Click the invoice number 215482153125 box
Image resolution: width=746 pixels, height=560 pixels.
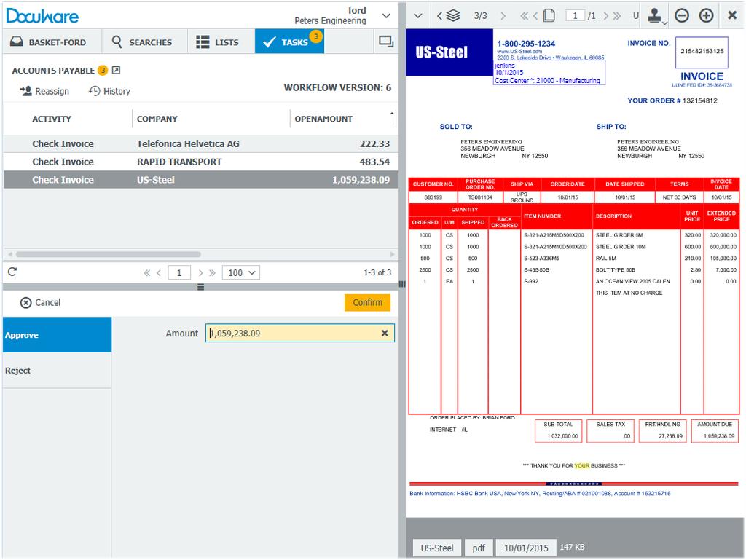702,52
